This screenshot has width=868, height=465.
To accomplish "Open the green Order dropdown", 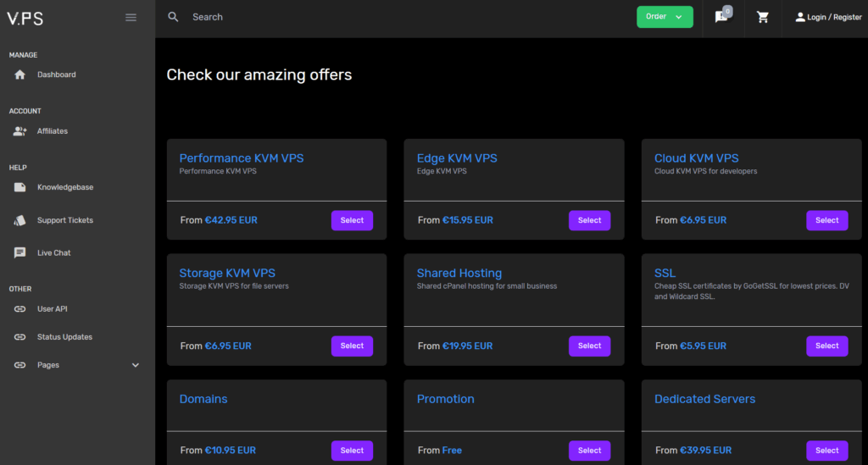I will 665,17.
